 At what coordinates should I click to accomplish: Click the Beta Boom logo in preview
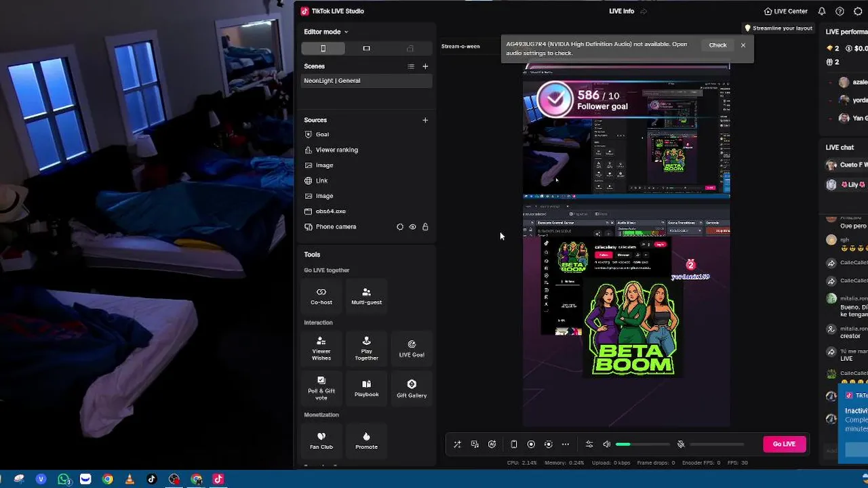pos(633,329)
